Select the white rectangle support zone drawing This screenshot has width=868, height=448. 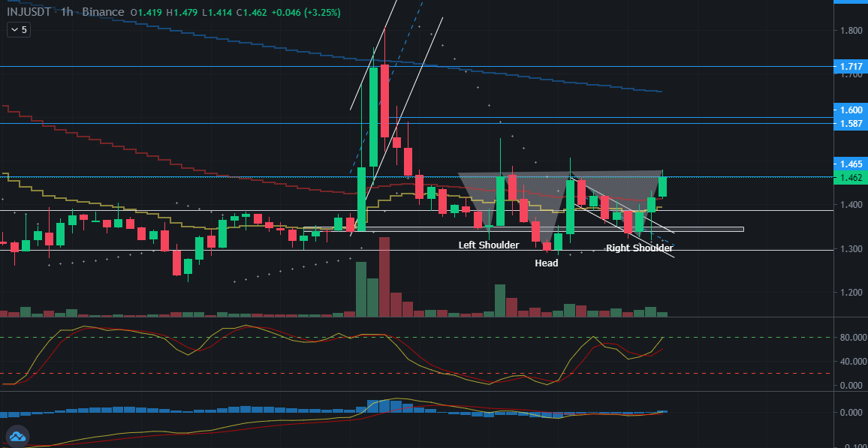coord(523,229)
